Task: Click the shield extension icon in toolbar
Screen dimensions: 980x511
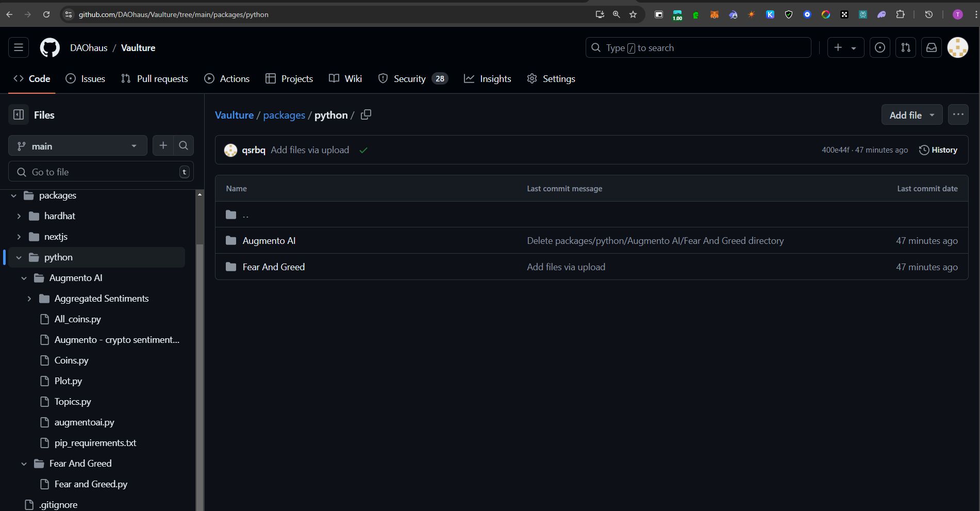Action: 789,14
